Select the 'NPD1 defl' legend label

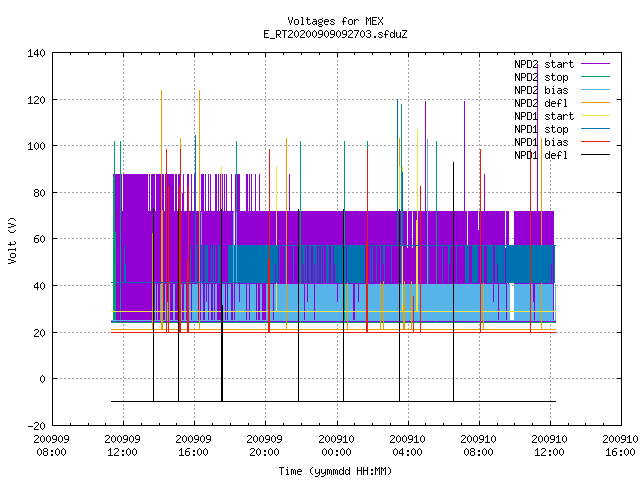(541, 156)
